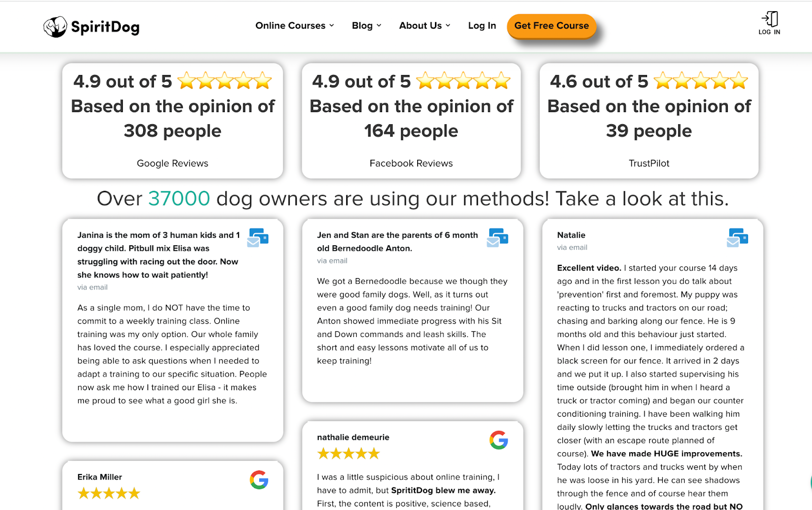
Task: Click the email icon on Janina's review
Action: pos(258,237)
